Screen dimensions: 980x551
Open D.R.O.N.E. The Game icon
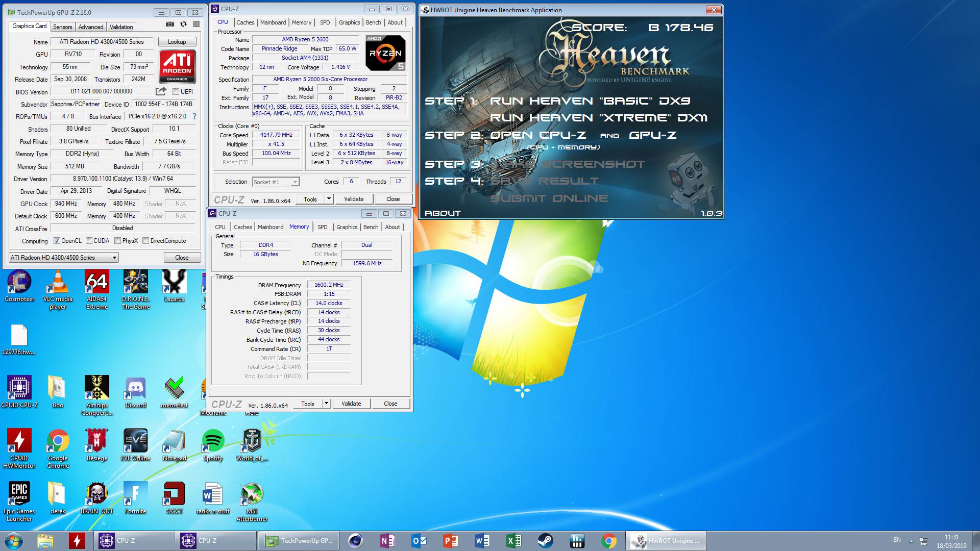[x=136, y=290]
